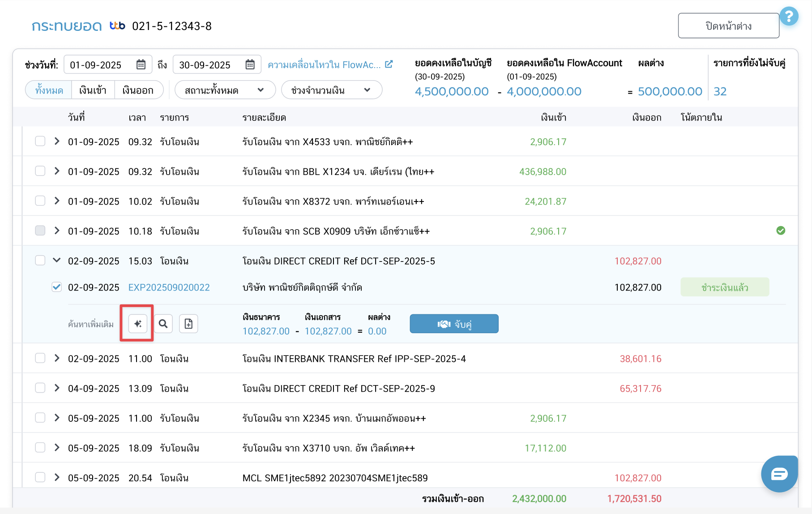
Task: Uncheck the EXP202509020022 document checkbox
Action: tap(56, 287)
